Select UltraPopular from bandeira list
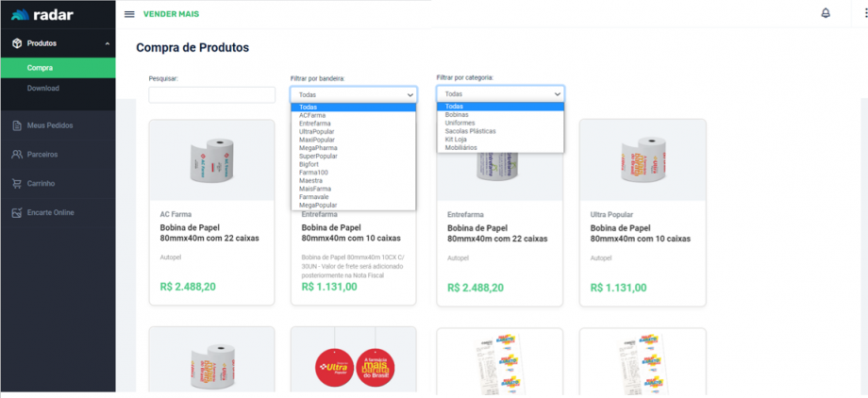 tap(317, 132)
